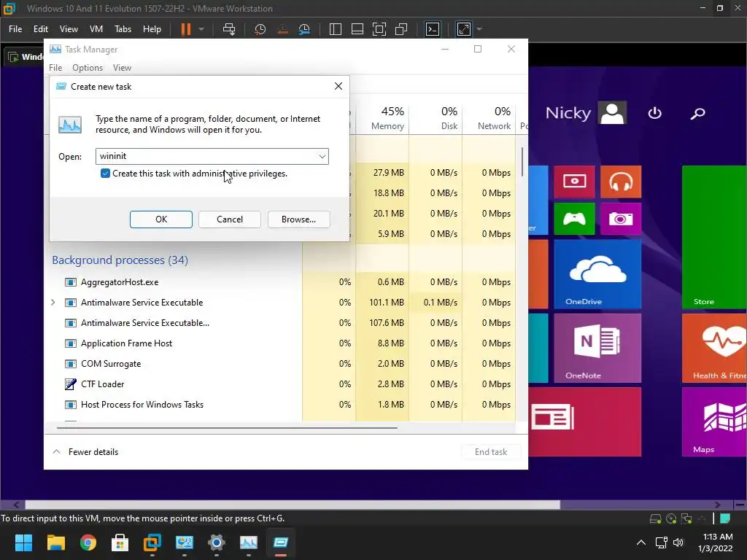
Task: Open the Video tile
Action: 574,182
